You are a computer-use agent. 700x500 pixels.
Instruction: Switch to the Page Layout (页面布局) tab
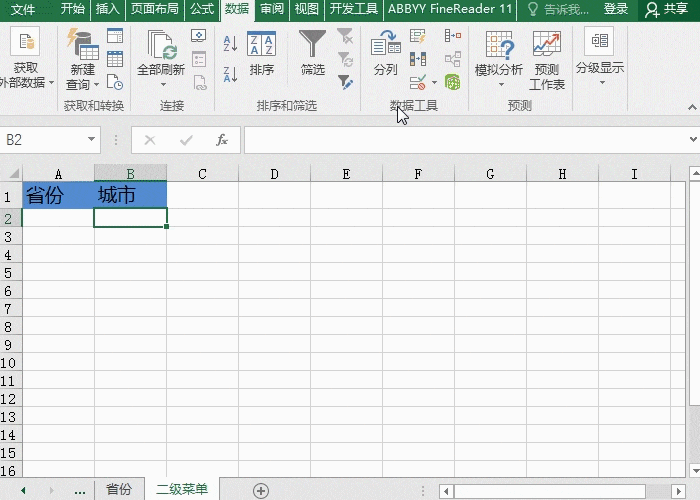click(154, 9)
